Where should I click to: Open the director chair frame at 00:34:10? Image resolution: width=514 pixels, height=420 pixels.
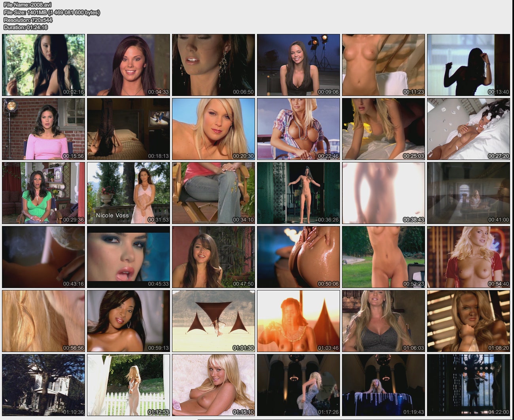coord(214,193)
